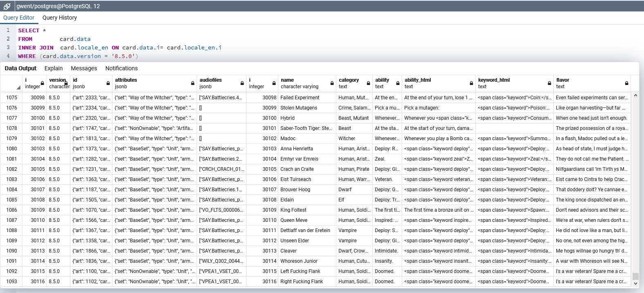Click the lock icon in flavor column header
644x293 pixels.
pyautogui.click(x=627, y=83)
